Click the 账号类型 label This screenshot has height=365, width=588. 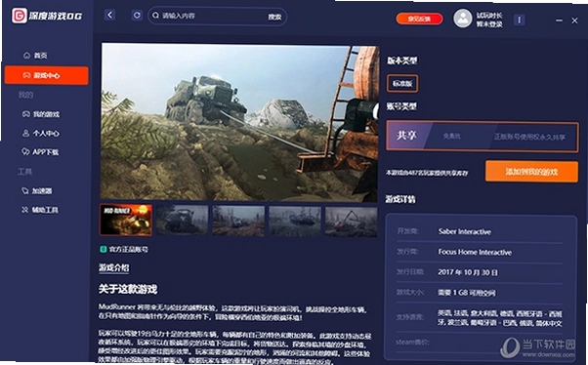pos(401,106)
